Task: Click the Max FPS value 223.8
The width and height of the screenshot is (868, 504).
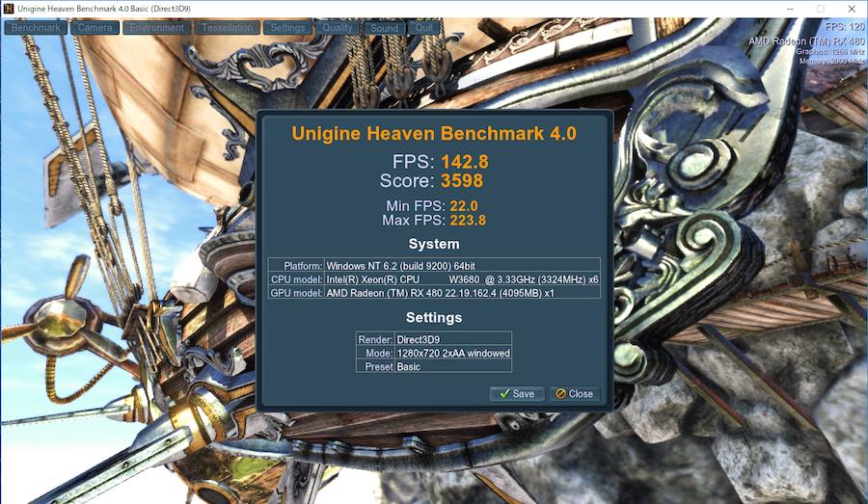Action: [467, 220]
